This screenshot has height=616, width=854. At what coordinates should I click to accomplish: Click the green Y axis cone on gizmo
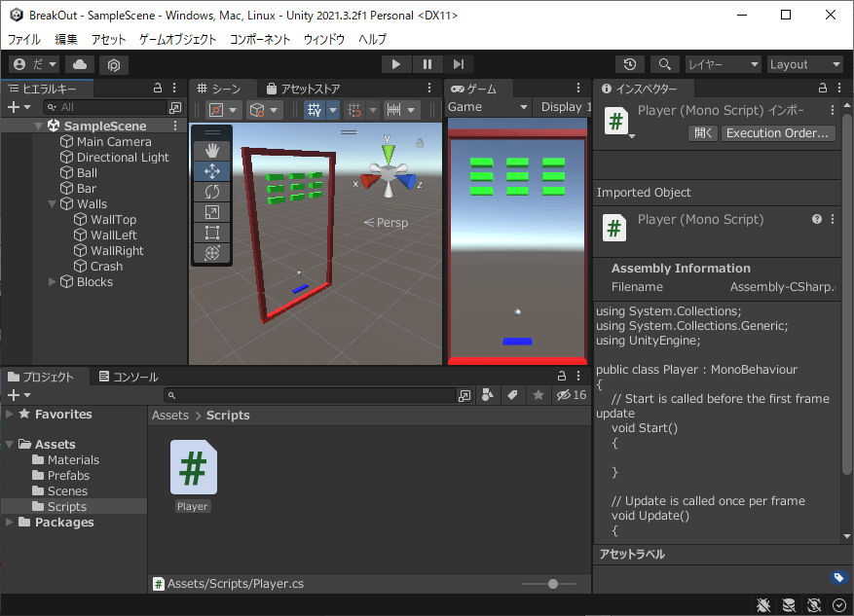click(x=388, y=153)
